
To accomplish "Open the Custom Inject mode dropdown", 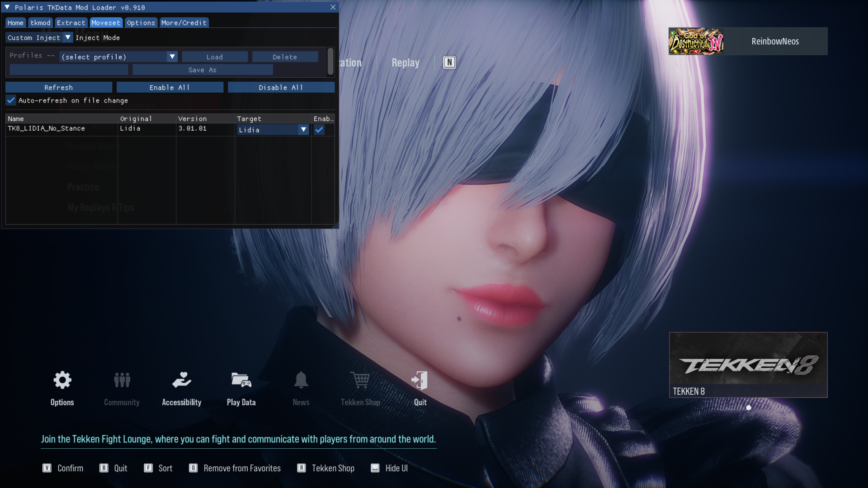I will [x=39, y=38].
